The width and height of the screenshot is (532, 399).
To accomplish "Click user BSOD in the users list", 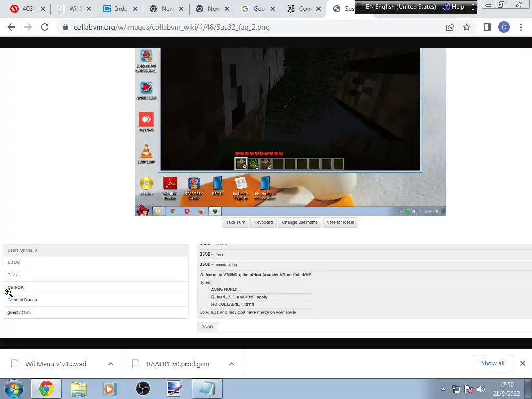I will tap(96, 262).
